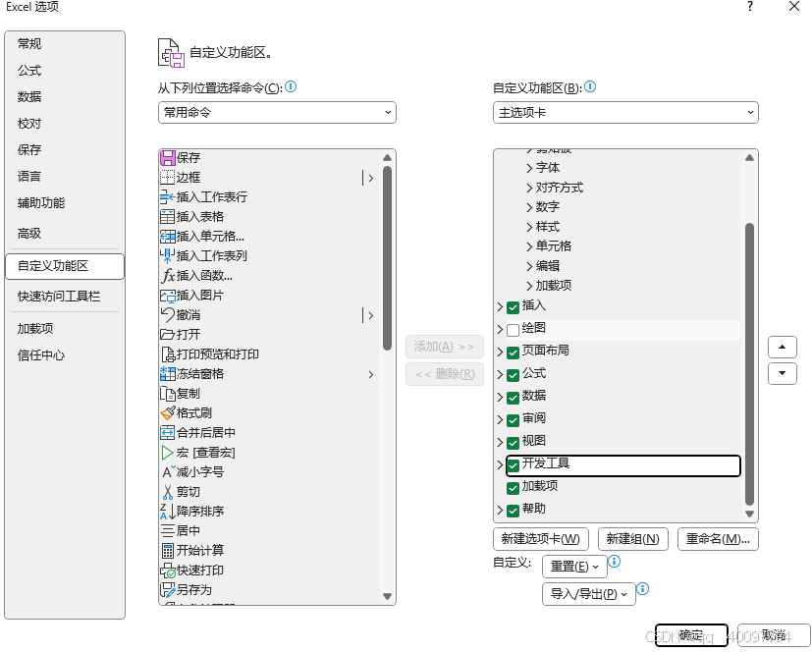812x652 pixels.
Task: Click the 格式刷 brush icon
Action: point(167,413)
